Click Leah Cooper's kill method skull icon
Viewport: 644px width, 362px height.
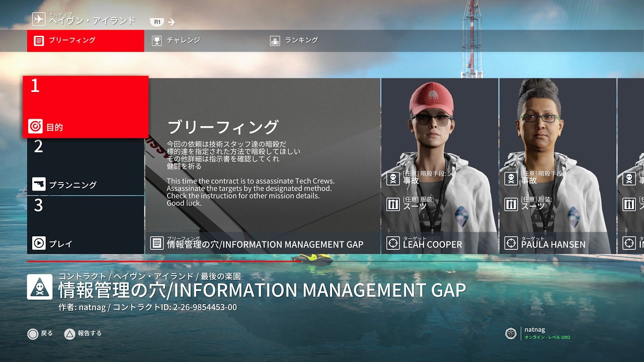pyautogui.click(x=393, y=178)
